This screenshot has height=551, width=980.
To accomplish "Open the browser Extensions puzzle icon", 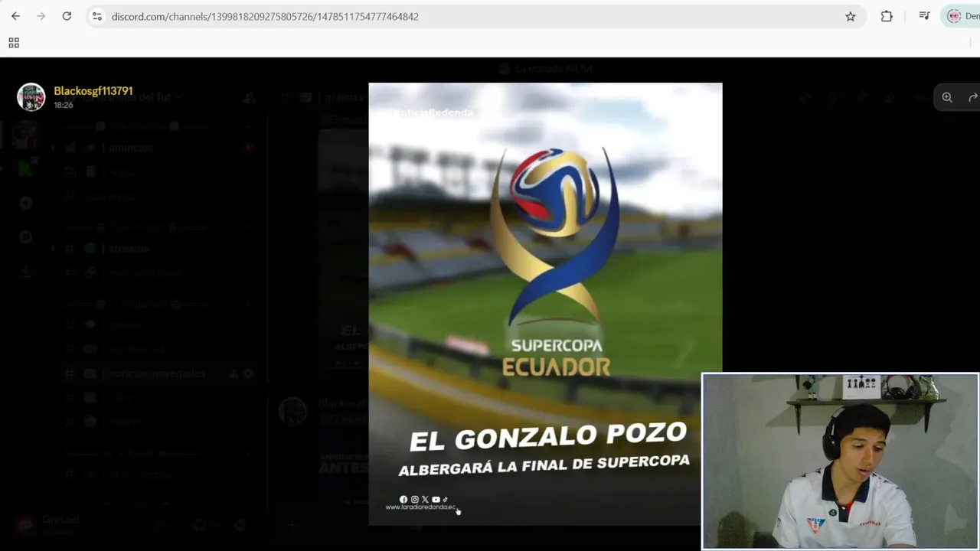I will point(887,16).
